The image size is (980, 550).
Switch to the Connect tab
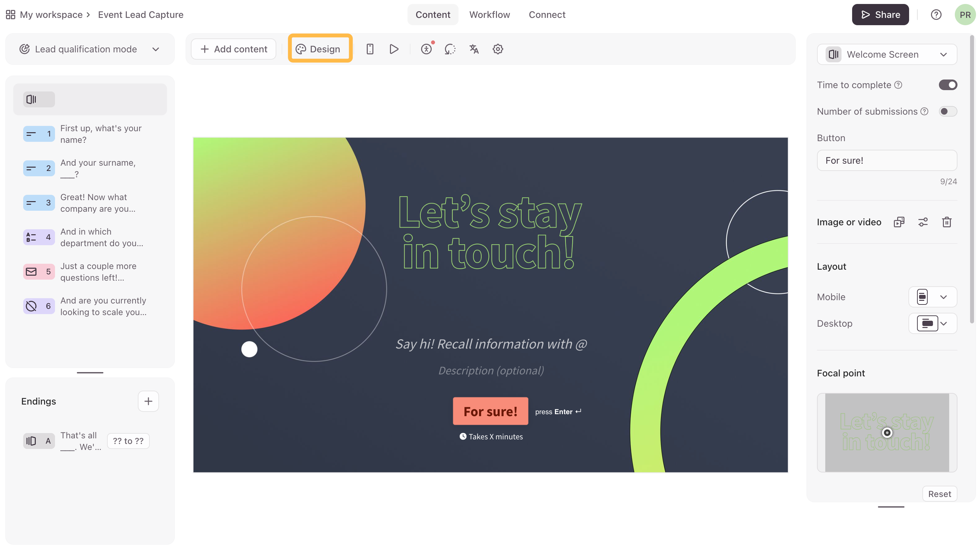547,15
